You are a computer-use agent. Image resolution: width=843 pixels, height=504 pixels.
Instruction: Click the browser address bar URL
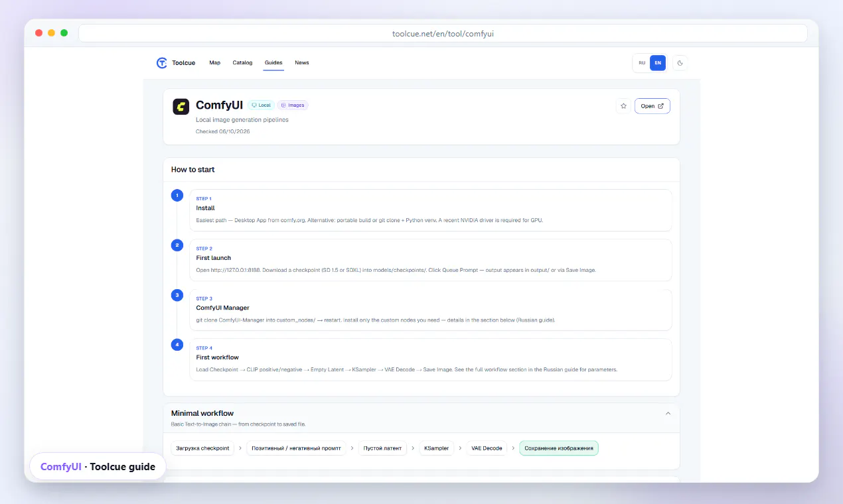tap(443, 33)
